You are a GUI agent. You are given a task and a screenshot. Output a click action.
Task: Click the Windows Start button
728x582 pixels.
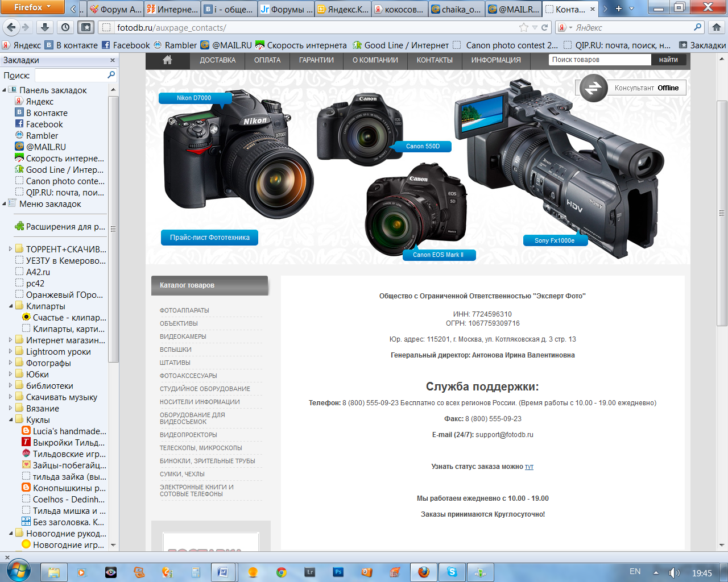click(x=18, y=571)
